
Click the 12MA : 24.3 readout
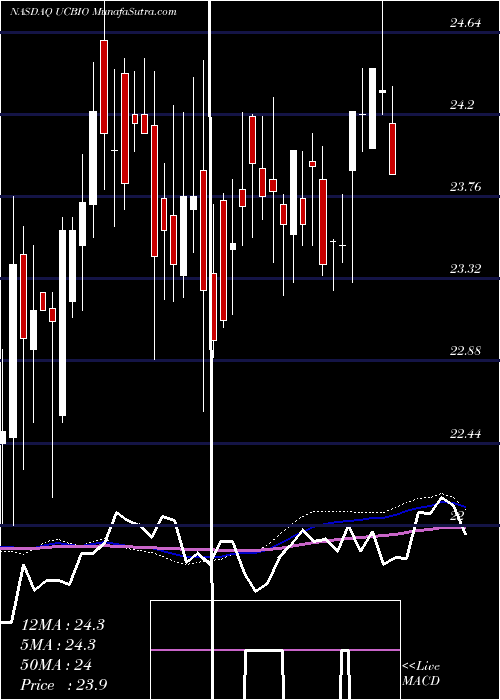point(62,625)
